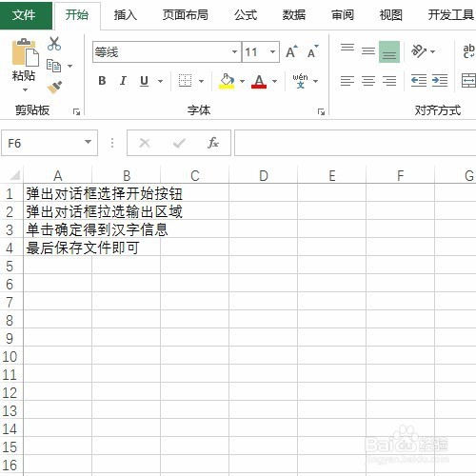Toggle italic formatting
Screen dimensions: 476x476
point(123,81)
